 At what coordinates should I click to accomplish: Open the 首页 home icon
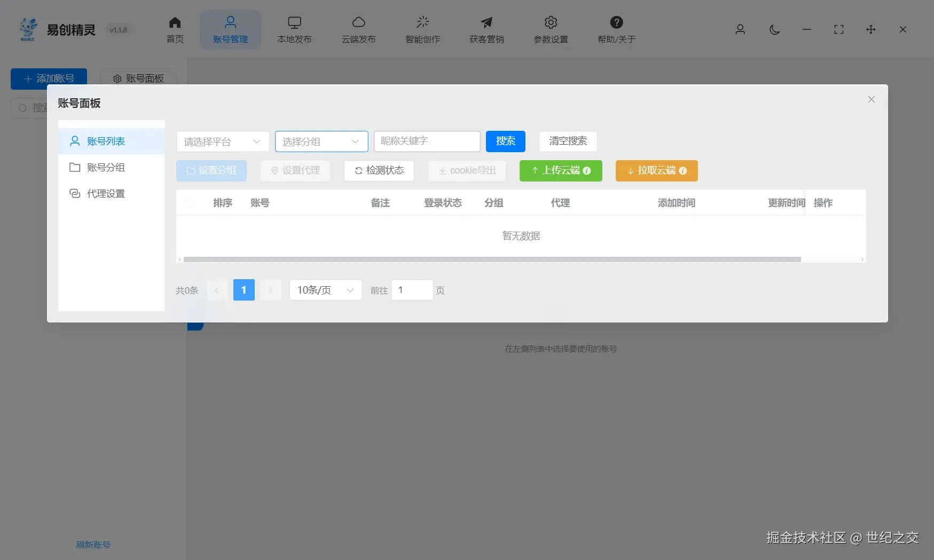pyautogui.click(x=175, y=29)
